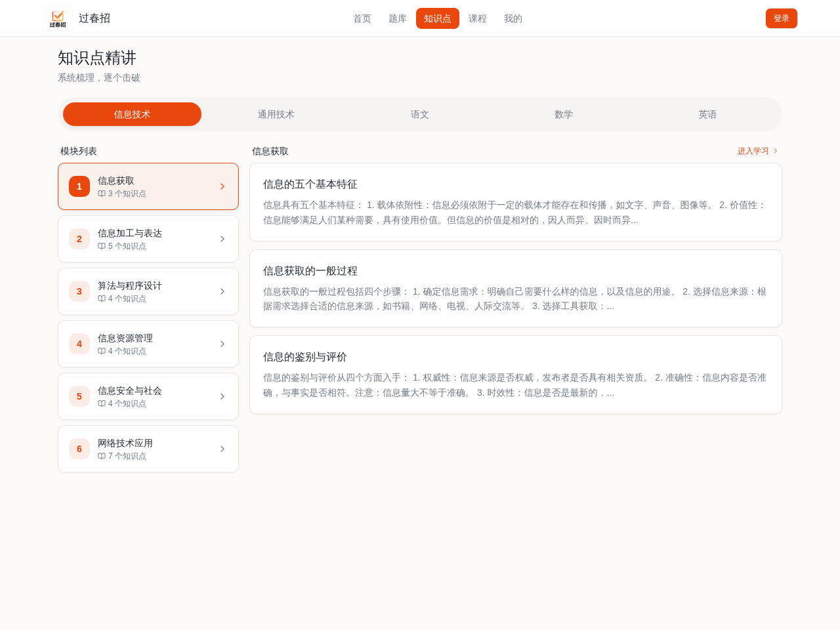Expand 网络技术应用 chevron arrow

222,449
